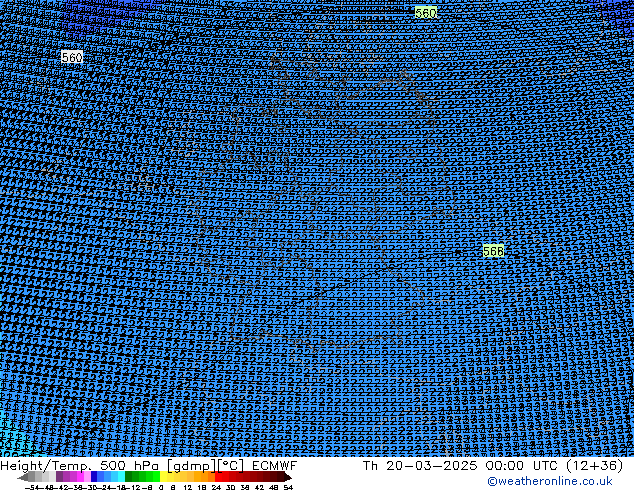
Task: Click the 568 contour label on map
Action: tap(493, 251)
